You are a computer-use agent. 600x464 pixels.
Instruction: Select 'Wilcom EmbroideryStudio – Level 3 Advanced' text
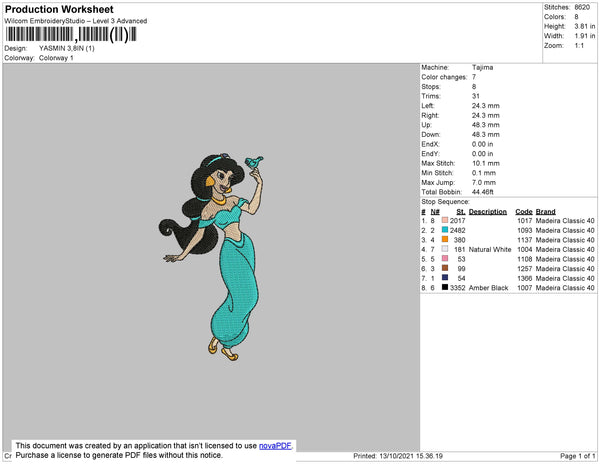tap(76, 21)
